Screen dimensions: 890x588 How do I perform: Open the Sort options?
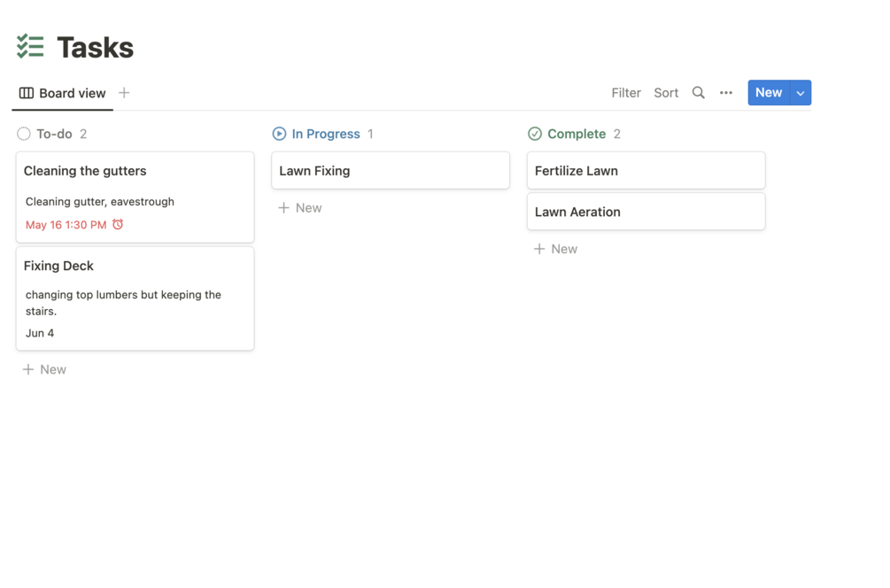point(666,93)
